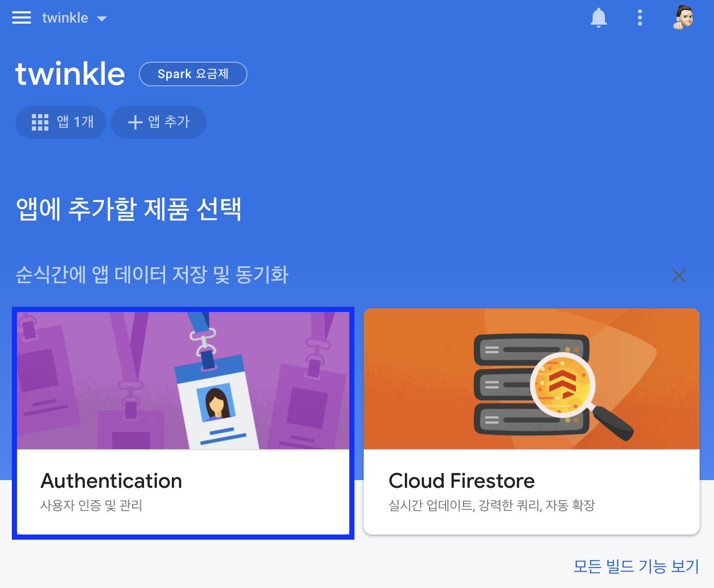The height and width of the screenshot is (588, 714).
Task: Click the twinkle project heading
Action: pyautogui.click(x=70, y=73)
